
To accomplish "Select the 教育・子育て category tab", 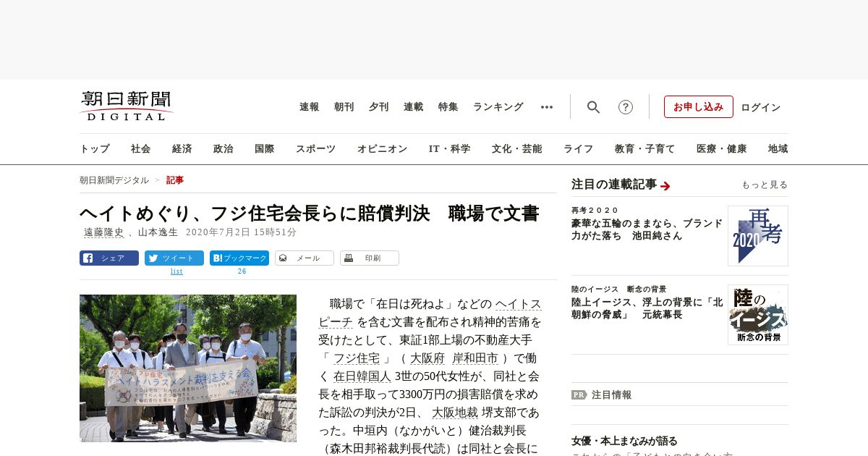I will [x=645, y=149].
